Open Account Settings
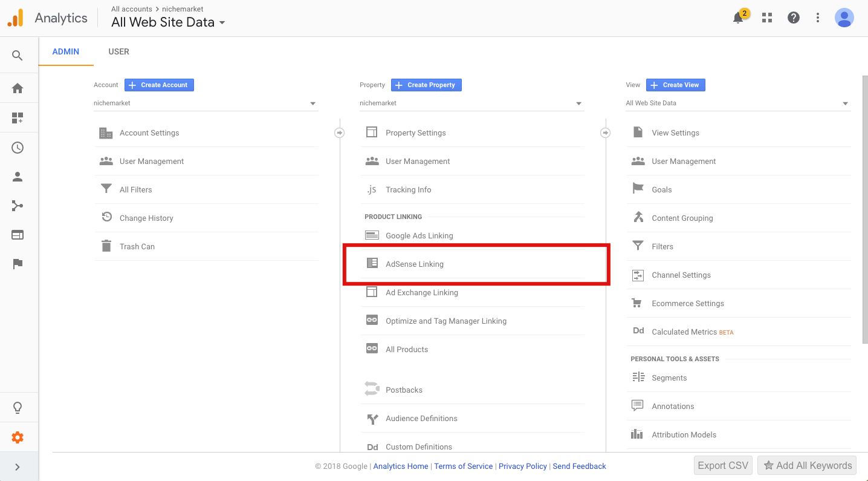The image size is (868, 481). click(x=206, y=133)
